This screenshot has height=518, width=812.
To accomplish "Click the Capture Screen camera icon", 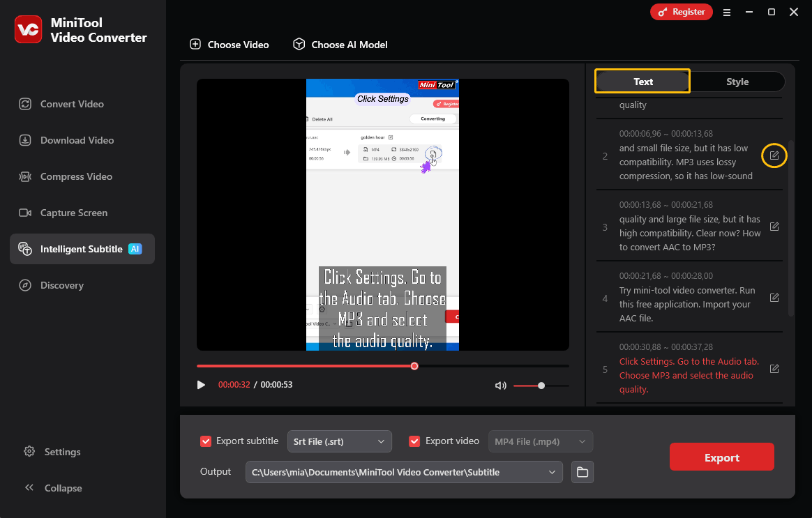I will pos(25,213).
